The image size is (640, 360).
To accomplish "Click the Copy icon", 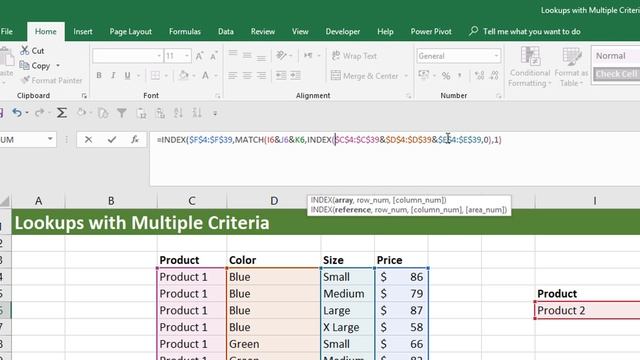I will pyautogui.click(x=24, y=65).
